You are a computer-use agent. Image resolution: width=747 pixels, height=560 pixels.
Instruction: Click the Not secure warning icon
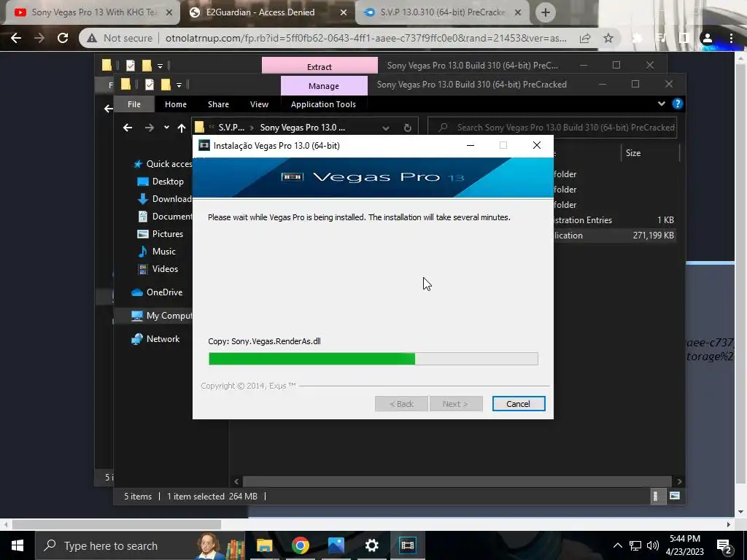coord(93,38)
